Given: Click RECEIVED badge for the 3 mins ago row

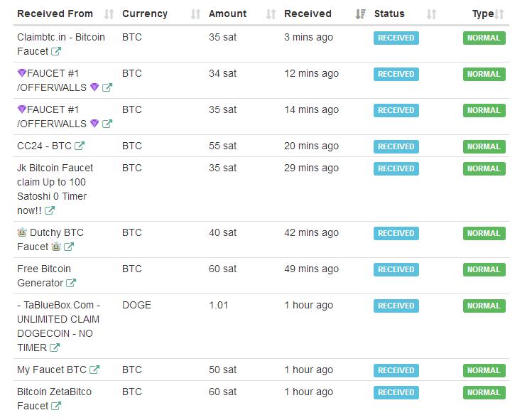Looking at the screenshot, I should [396, 38].
